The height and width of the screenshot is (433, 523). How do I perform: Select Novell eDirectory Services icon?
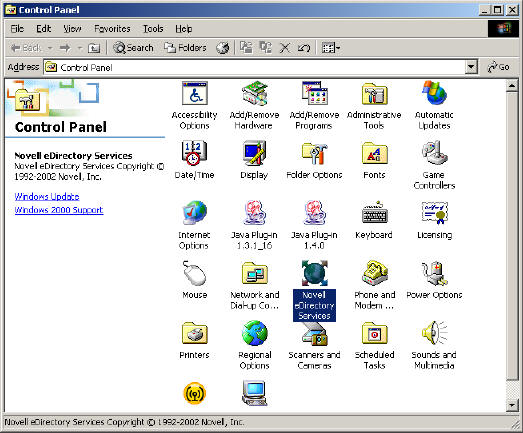(x=314, y=291)
